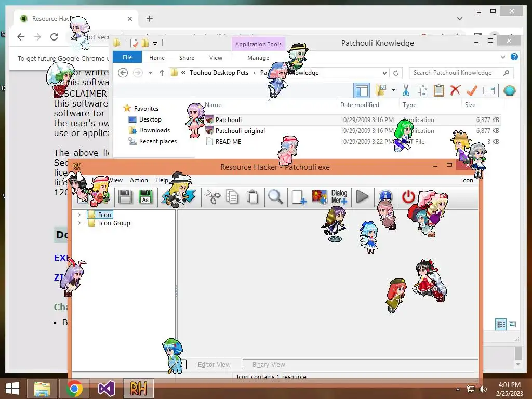
Task: Sort by the Type column header
Action: 409,105
